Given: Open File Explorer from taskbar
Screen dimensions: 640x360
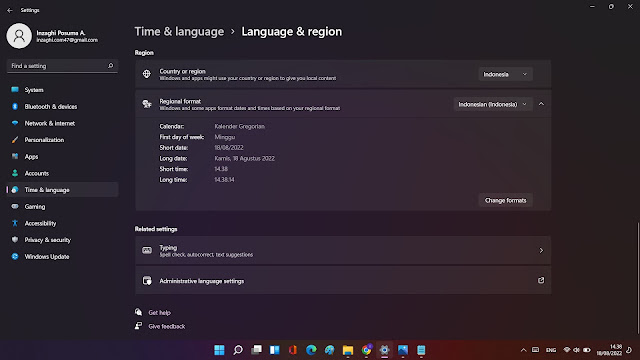Looking at the screenshot, I should coord(348,350).
